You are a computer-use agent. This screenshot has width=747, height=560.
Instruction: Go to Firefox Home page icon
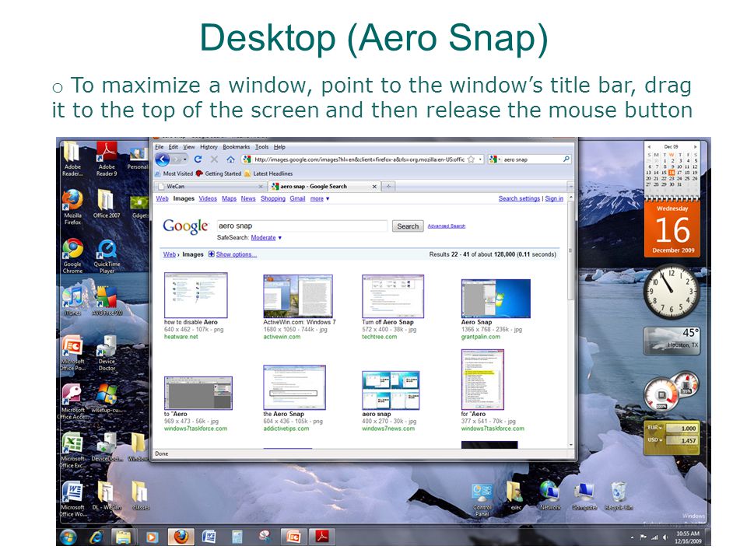[230, 159]
